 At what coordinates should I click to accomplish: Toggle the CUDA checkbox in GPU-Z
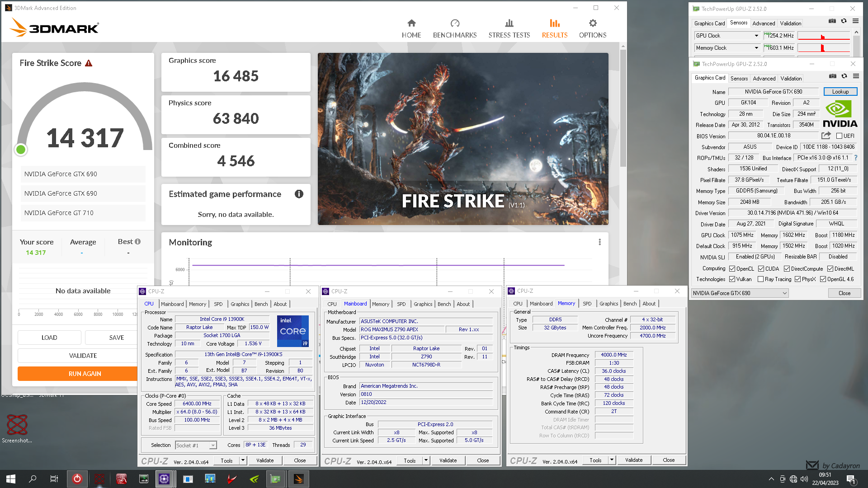click(761, 268)
